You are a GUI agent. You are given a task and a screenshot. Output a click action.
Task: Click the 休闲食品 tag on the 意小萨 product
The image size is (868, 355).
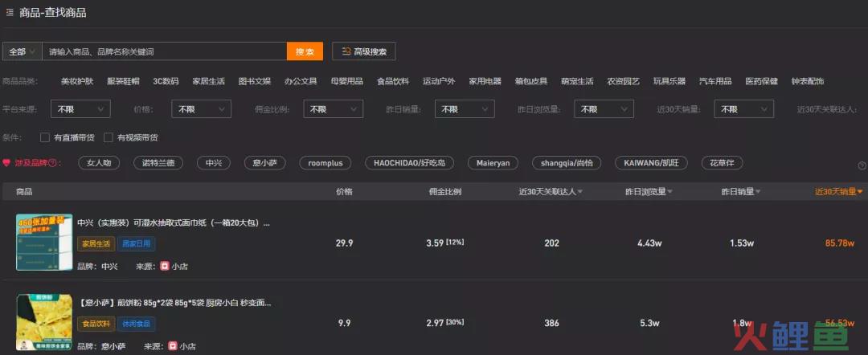(136, 324)
